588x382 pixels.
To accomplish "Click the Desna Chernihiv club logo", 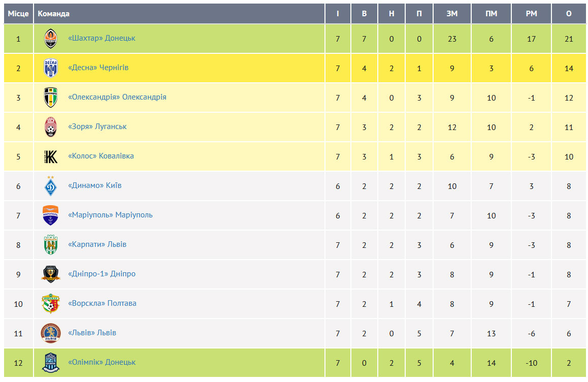I will point(51,68).
